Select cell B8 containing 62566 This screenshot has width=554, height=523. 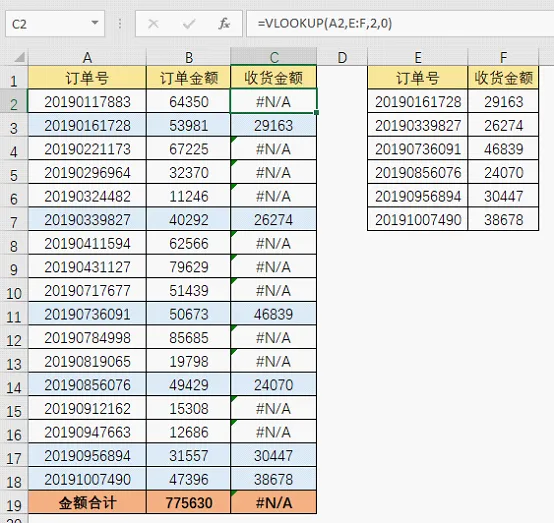189,243
